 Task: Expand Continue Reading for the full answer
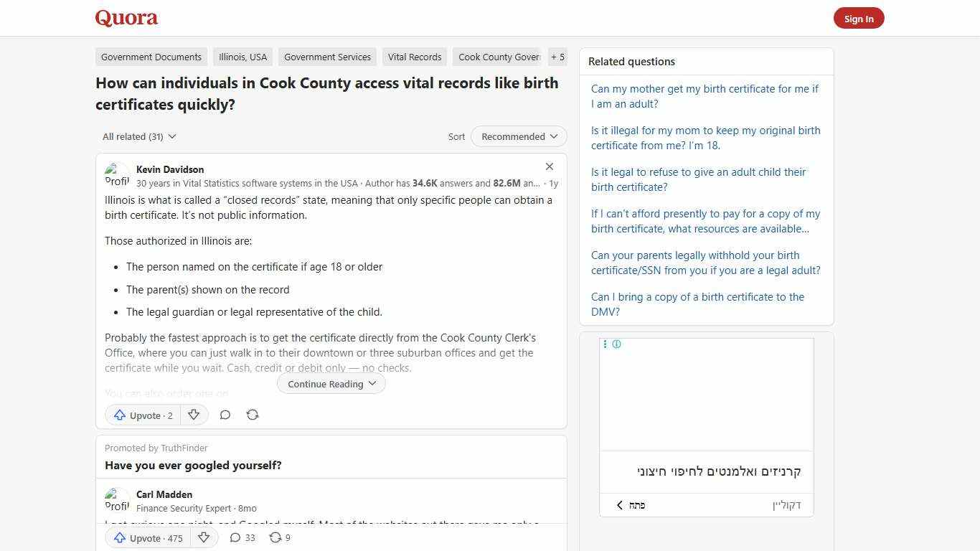coord(331,383)
